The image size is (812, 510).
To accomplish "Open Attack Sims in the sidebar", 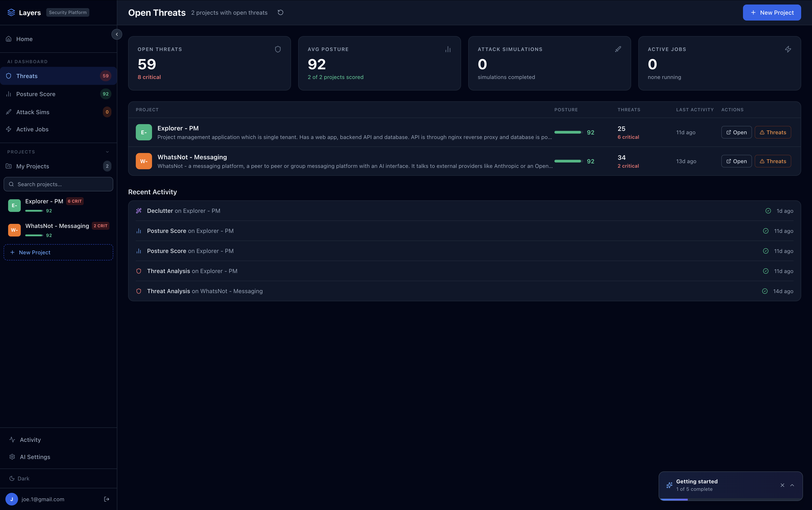I will tap(58, 112).
